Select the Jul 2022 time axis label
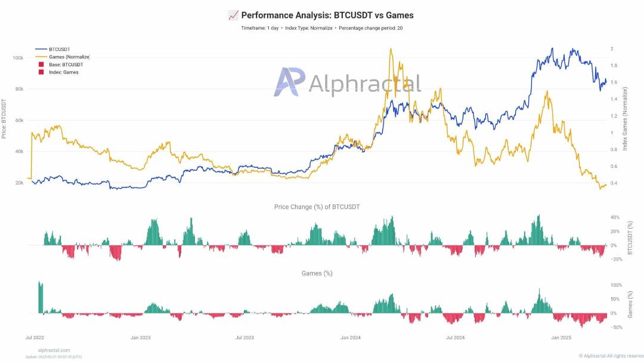The image size is (644, 363). tap(35, 337)
